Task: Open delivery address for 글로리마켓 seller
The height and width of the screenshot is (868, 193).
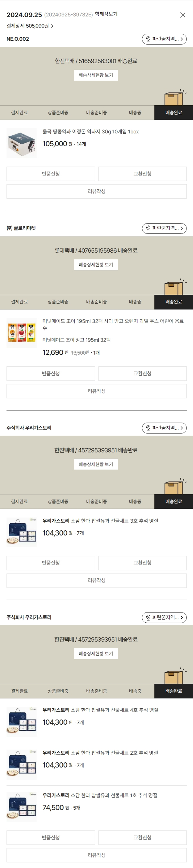Action: pyautogui.click(x=164, y=228)
